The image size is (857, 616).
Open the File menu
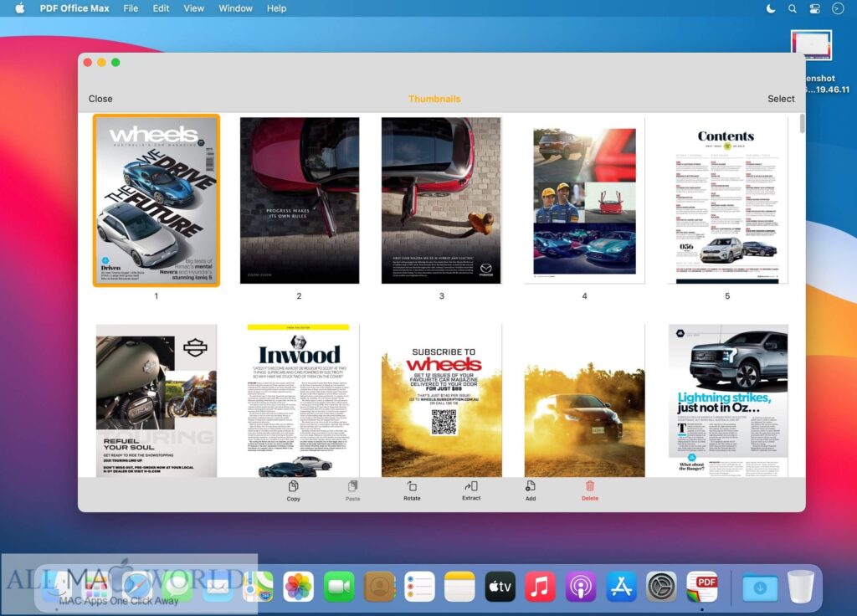[131, 8]
